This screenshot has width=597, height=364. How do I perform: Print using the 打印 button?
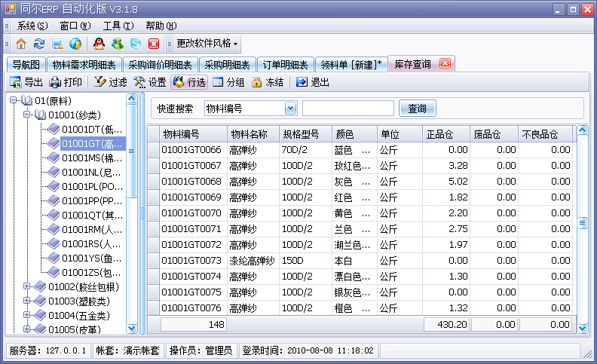click(x=66, y=82)
